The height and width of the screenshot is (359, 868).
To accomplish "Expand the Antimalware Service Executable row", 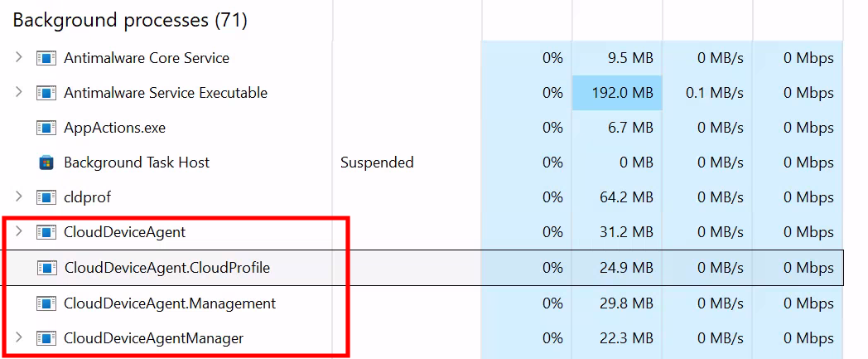I will [x=19, y=92].
